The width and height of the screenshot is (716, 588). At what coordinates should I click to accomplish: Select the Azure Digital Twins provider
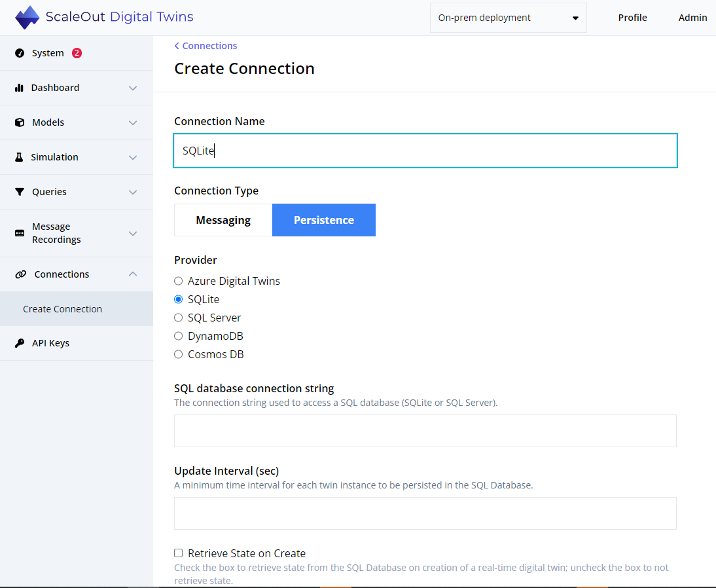179,281
